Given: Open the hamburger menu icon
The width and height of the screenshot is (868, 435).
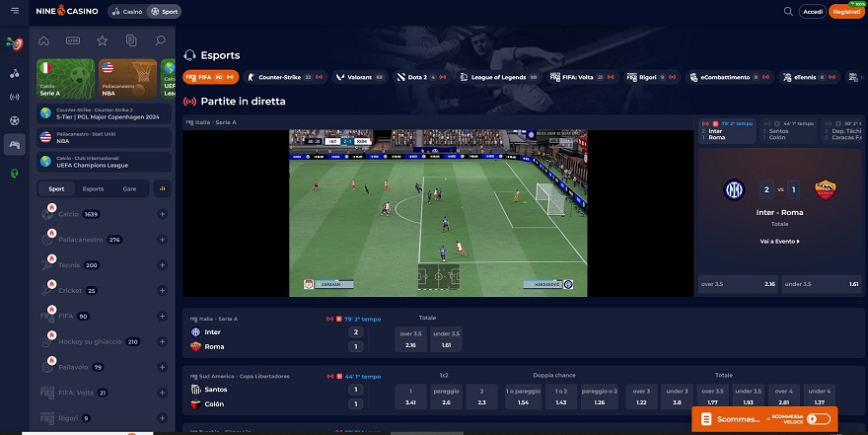Looking at the screenshot, I should (x=15, y=11).
